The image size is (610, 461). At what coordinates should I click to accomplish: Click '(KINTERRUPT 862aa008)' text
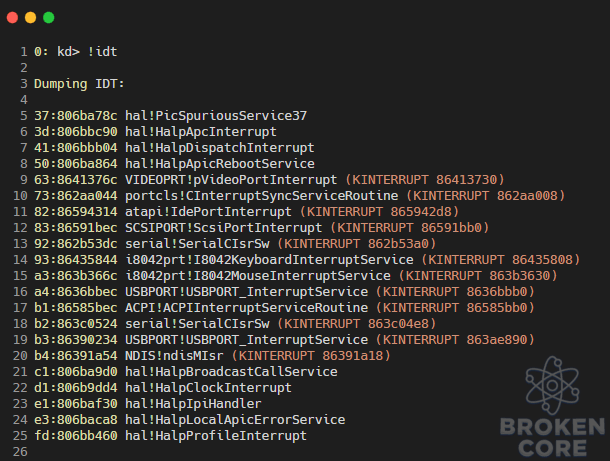coord(486,196)
